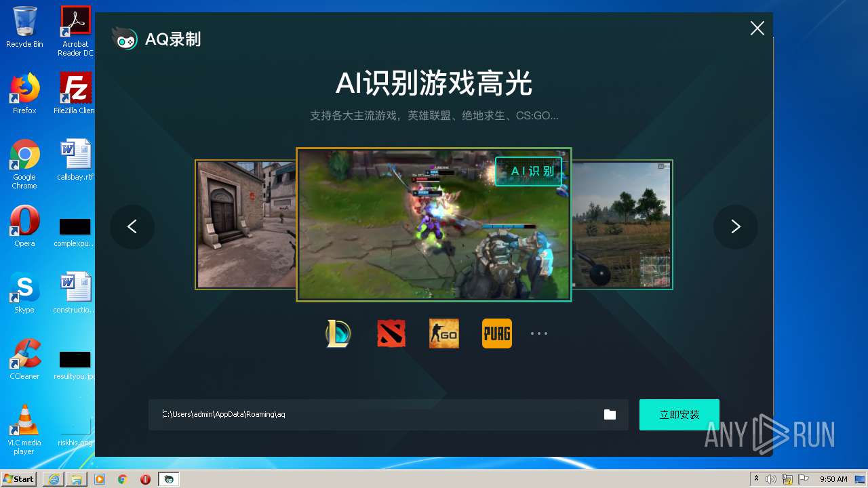Open Recycle Bin on the desktop
Screen dimensions: 868x488
pos(24,28)
